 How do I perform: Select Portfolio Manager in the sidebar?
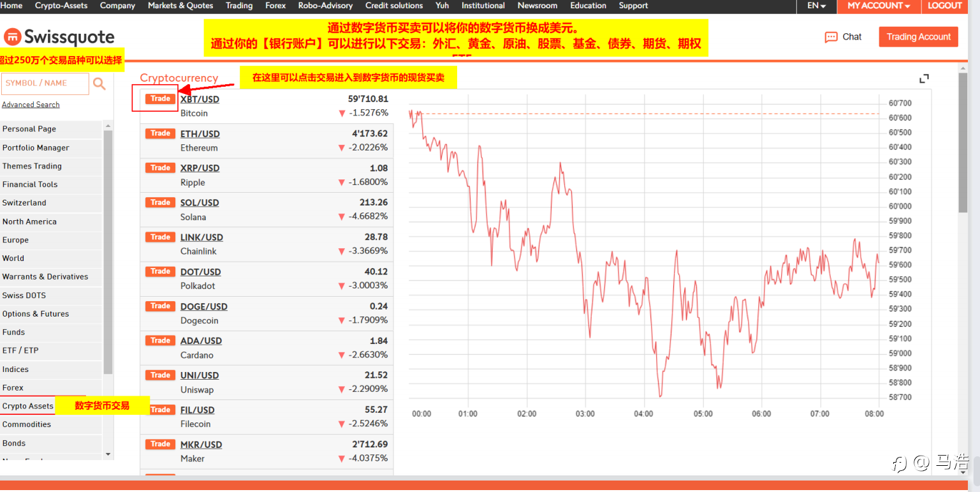[x=51, y=147]
